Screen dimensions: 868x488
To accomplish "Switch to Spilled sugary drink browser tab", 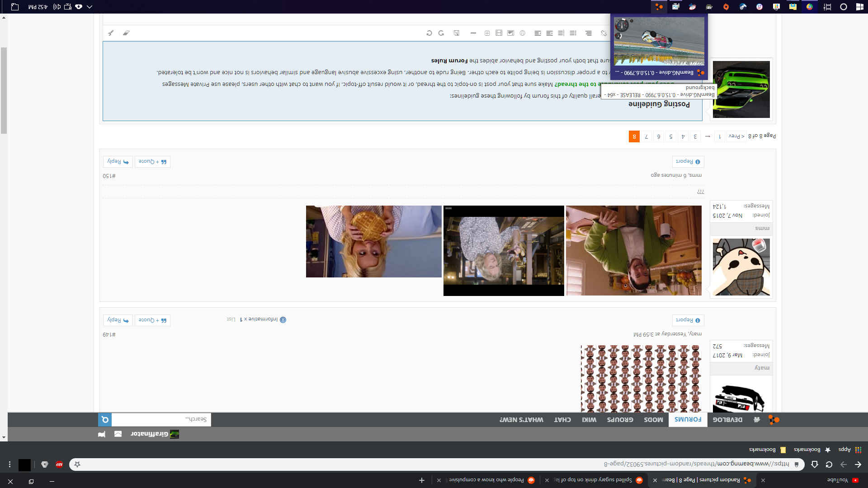I will click(594, 480).
